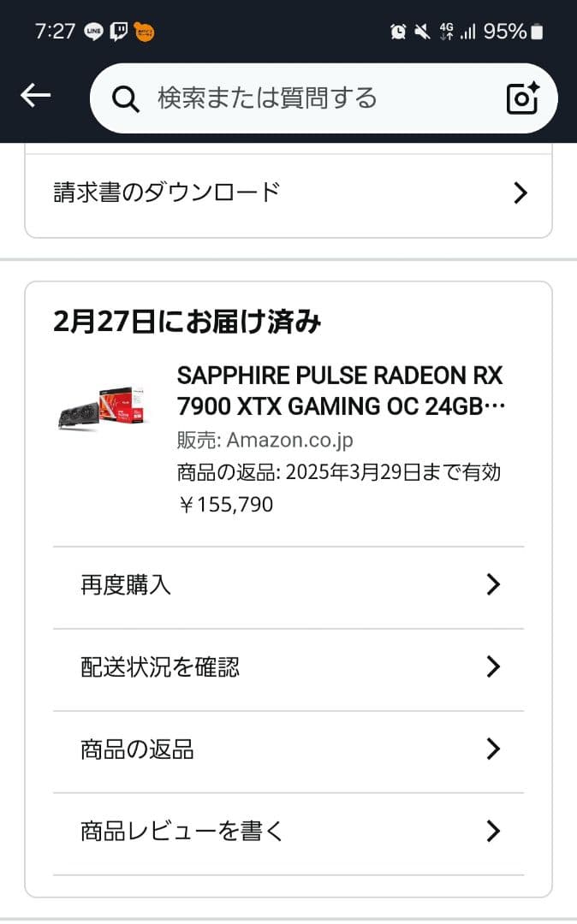The image size is (577, 924).
Task: Open the 請求書のダウンロード row chevron
Action: coord(520,192)
